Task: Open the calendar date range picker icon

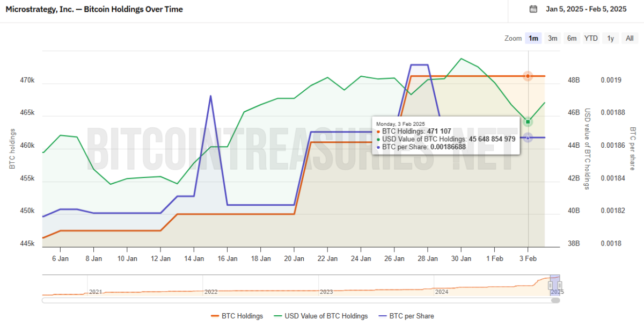Action: [x=533, y=9]
